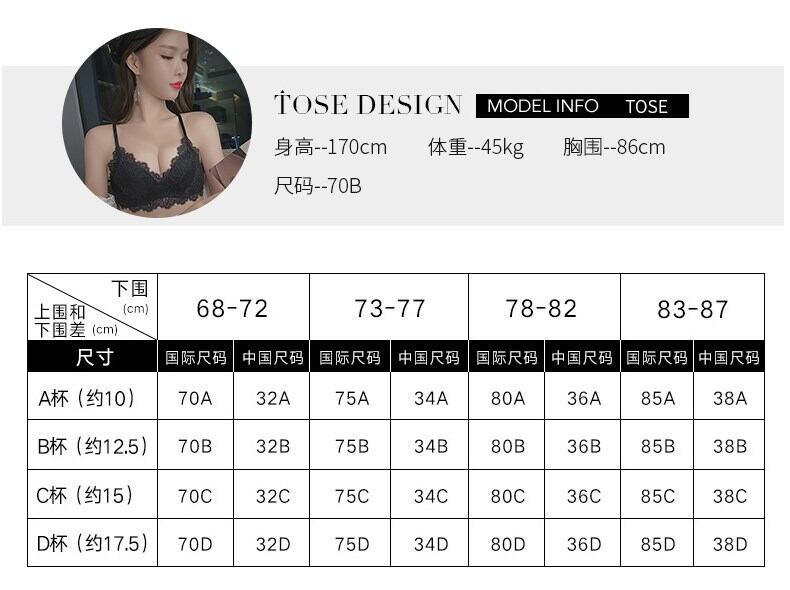This screenshot has height=590, width=790.
Task: Click the model weight 45kg text
Action: (x=476, y=147)
